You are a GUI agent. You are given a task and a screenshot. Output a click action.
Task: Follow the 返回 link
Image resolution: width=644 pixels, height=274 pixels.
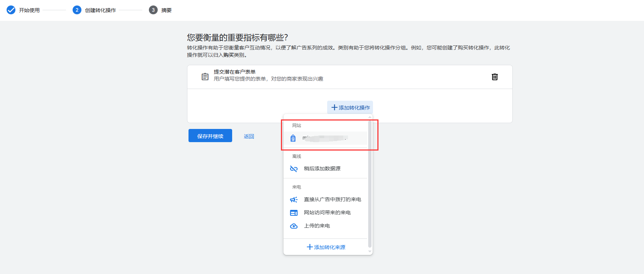point(249,136)
